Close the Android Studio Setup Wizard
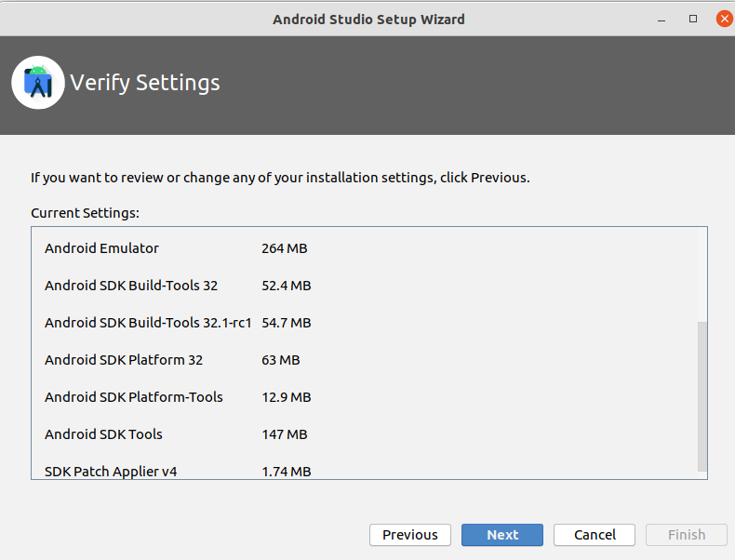 (x=723, y=19)
